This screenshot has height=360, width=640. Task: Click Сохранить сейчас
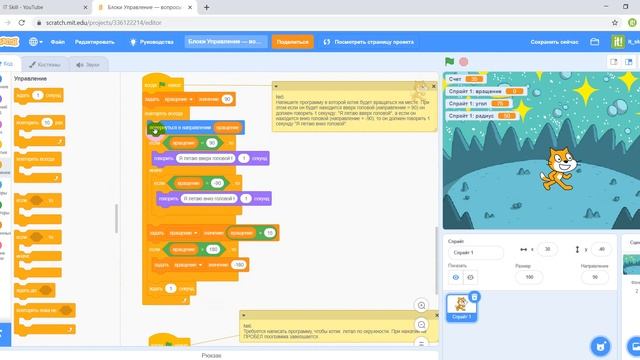[554, 42]
